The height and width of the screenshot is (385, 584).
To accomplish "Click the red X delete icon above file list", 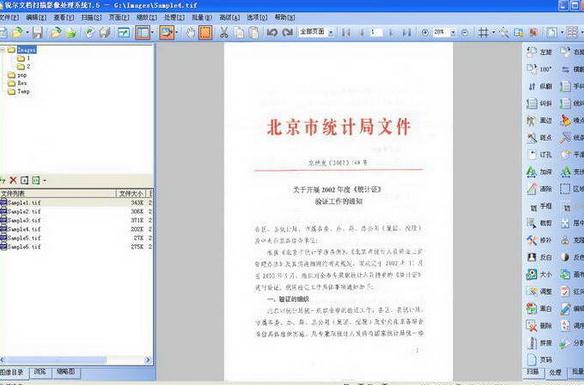I will pyautogui.click(x=13, y=181).
